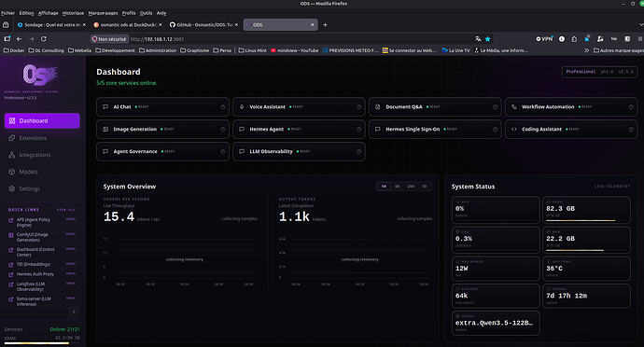
Task: Open the Workflow Automation card
Action: pyautogui.click(x=571, y=106)
